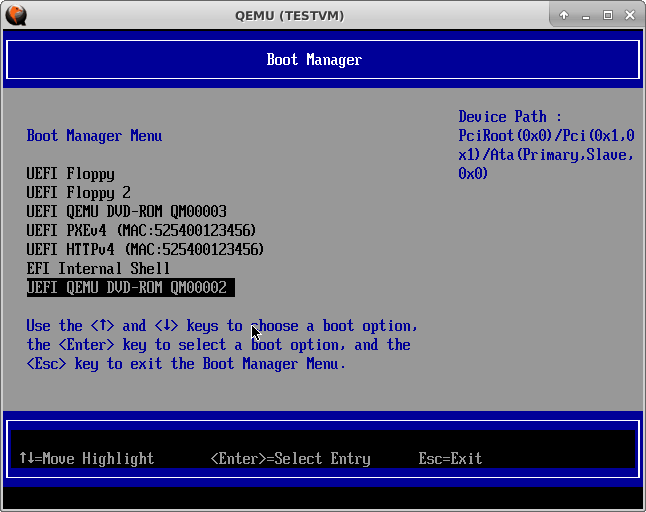Image resolution: width=646 pixels, height=512 pixels.
Task: Select UEFI PXEv4 network boot option
Action: pyautogui.click(x=141, y=230)
